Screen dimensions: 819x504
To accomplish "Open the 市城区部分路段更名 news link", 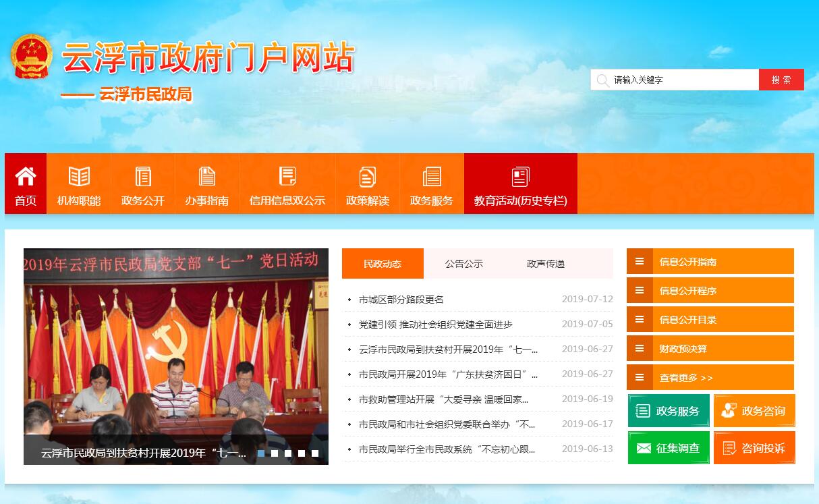I will point(401,300).
